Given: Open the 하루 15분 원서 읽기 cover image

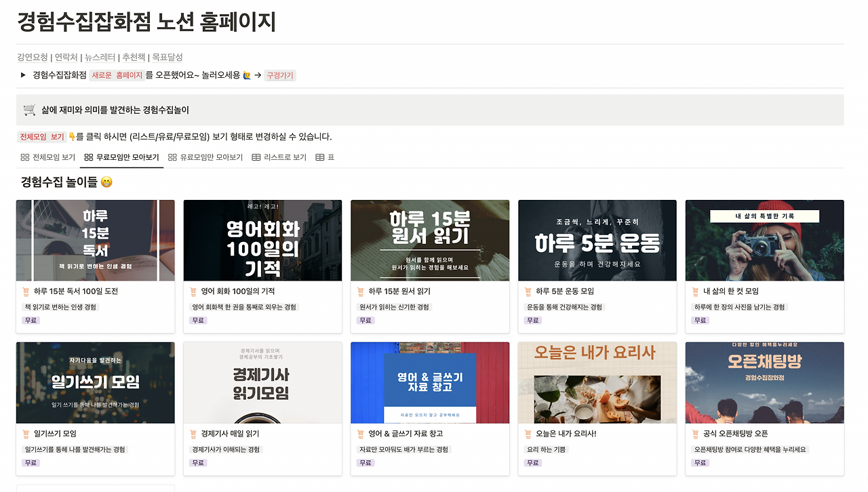Looking at the screenshot, I should click(x=430, y=241).
